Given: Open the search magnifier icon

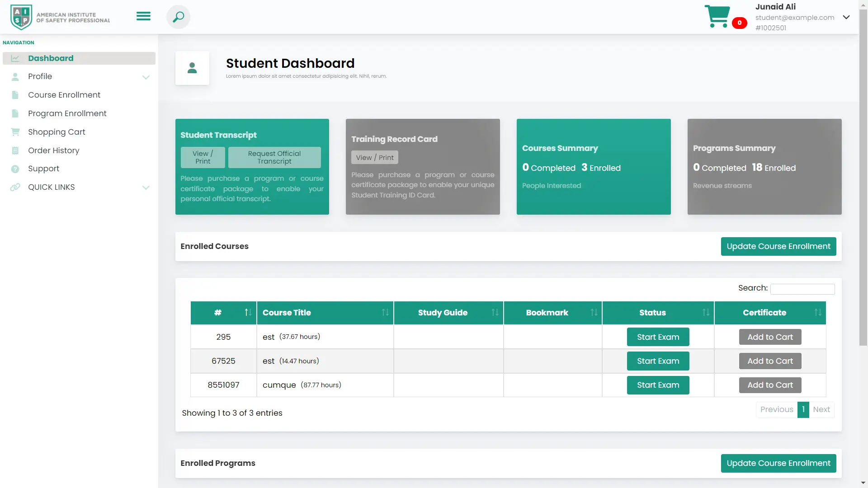Looking at the screenshot, I should [x=178, y=17].
